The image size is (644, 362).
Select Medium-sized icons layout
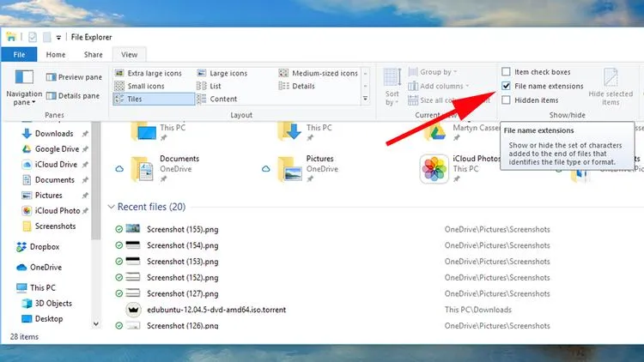319,73
